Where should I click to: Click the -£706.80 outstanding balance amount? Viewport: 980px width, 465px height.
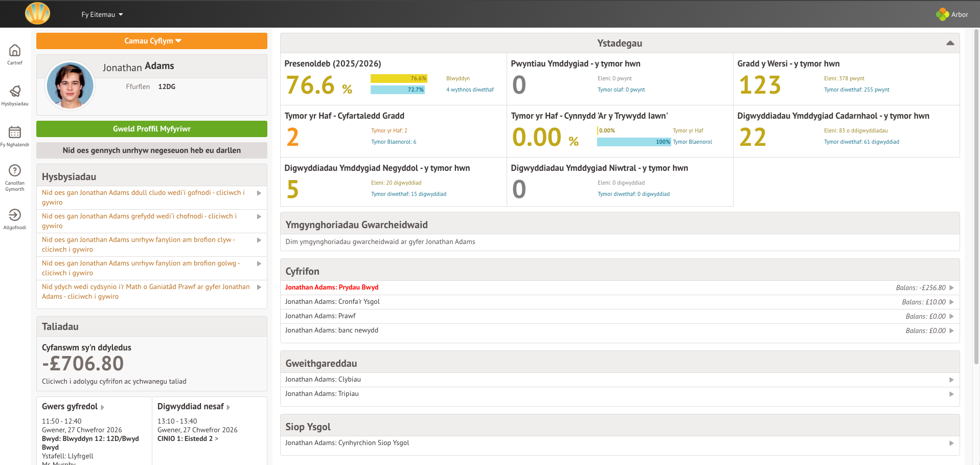tap(83, 364)
